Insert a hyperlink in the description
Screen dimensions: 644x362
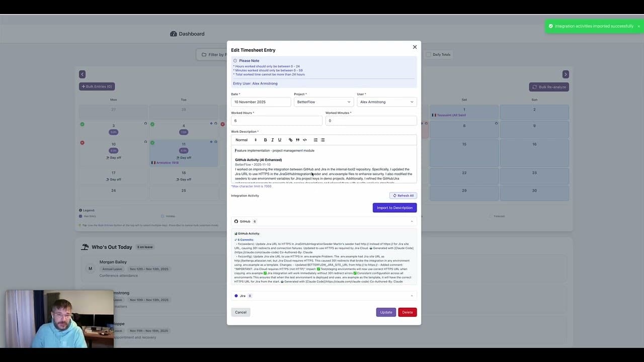[290, 140]
